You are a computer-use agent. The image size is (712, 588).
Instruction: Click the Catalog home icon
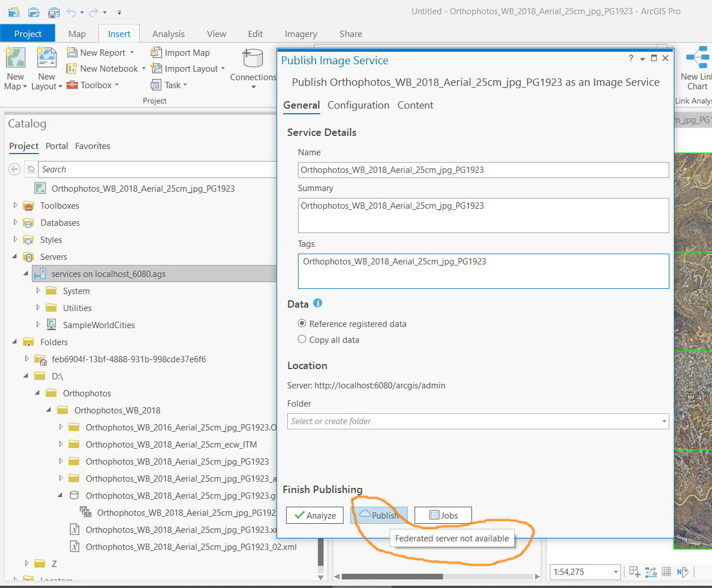pos(31,169)
